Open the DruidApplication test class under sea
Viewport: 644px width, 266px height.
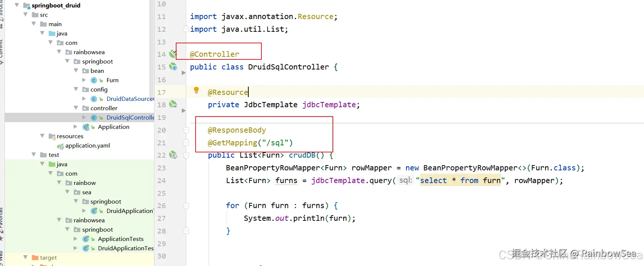click(129, 211)
